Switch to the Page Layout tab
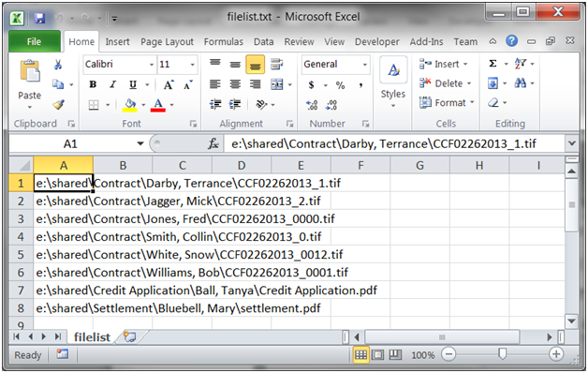The height and width of the screenshot is (373, 588). [168, 41]
